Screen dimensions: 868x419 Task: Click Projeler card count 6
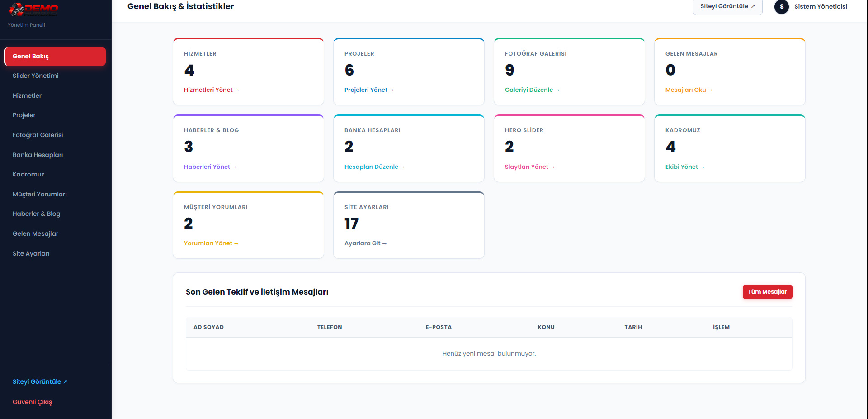(349, 70)
